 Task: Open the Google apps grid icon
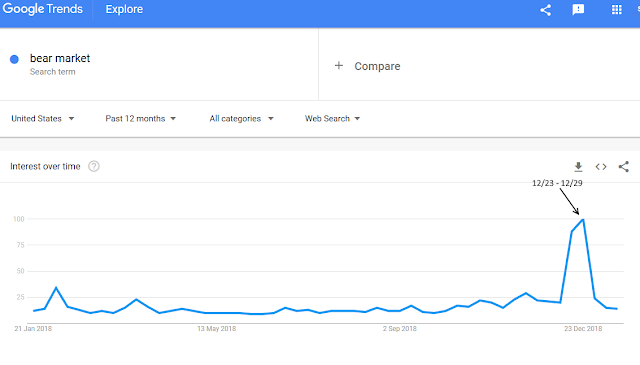pyautogui.click(x=616, y=9)
